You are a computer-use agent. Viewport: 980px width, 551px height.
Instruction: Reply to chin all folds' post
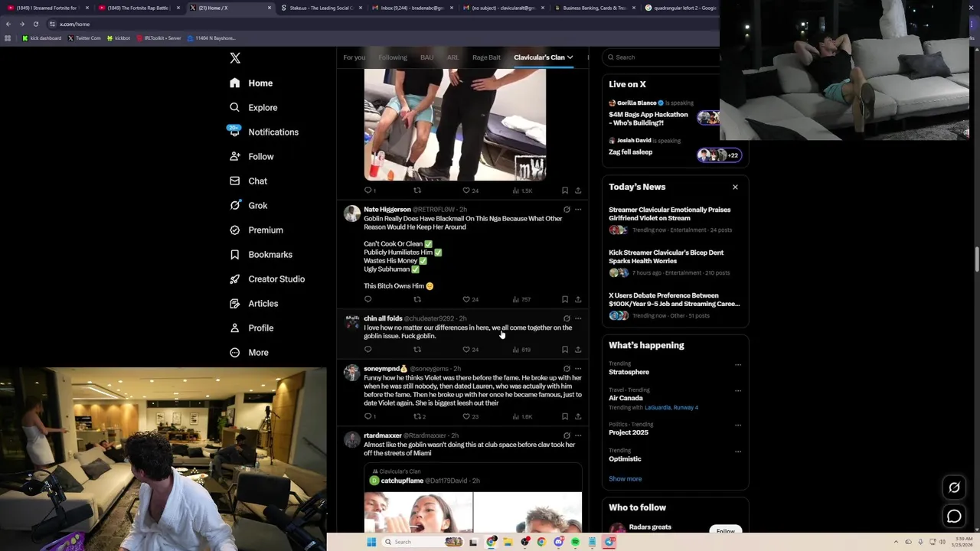pos(368,350)
